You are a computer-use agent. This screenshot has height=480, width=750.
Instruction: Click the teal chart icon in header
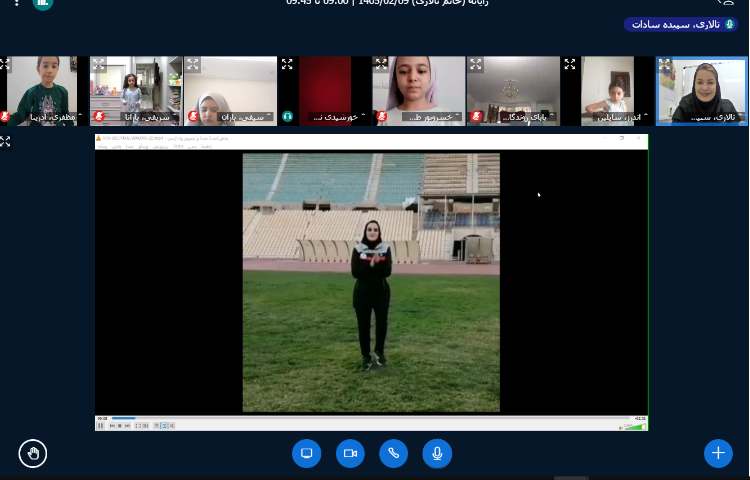click(x=43, y=4)
